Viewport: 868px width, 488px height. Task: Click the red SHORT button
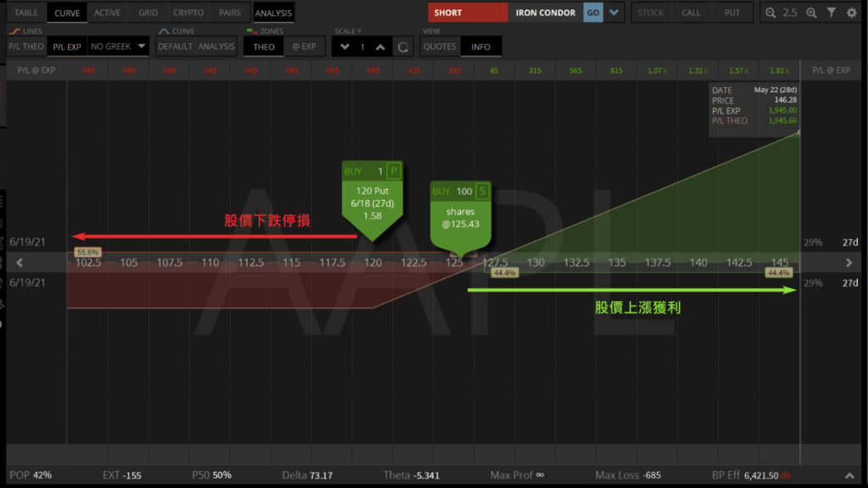[467, 13]
